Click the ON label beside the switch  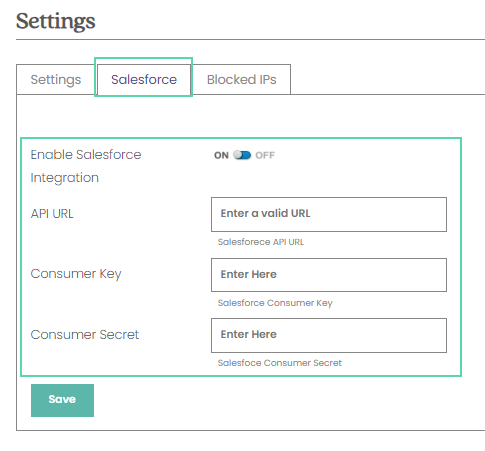point(221,155)
